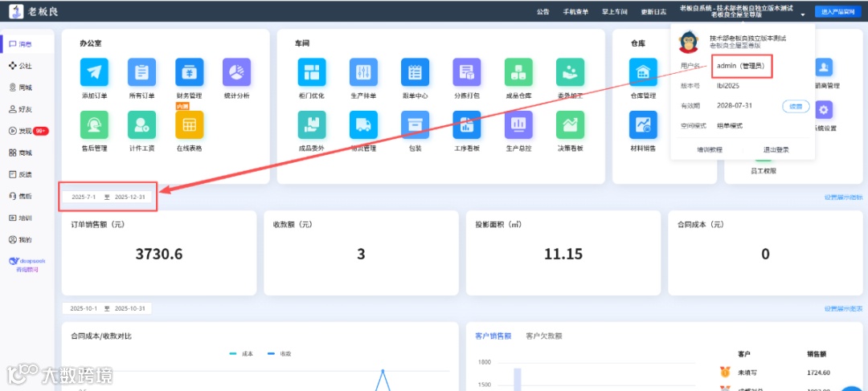Open the 培训教程 link in account popup
868x391 pixels.
pos(709,150)
